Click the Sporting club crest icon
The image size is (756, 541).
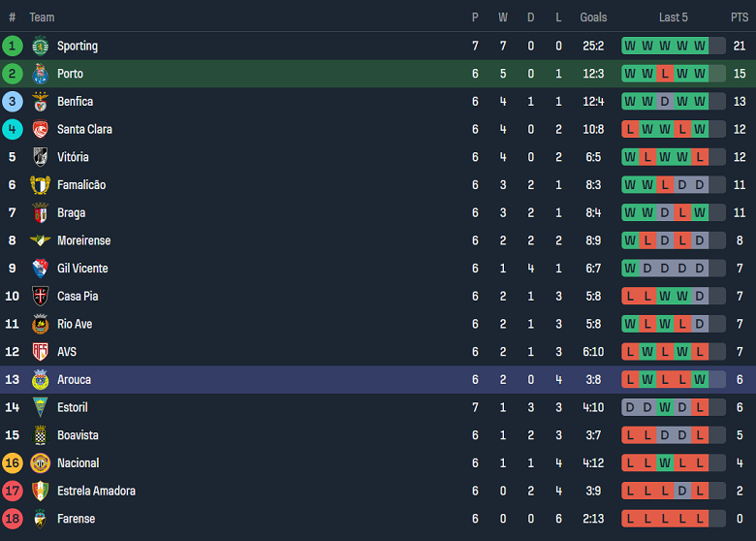click(x=40, y=46)
